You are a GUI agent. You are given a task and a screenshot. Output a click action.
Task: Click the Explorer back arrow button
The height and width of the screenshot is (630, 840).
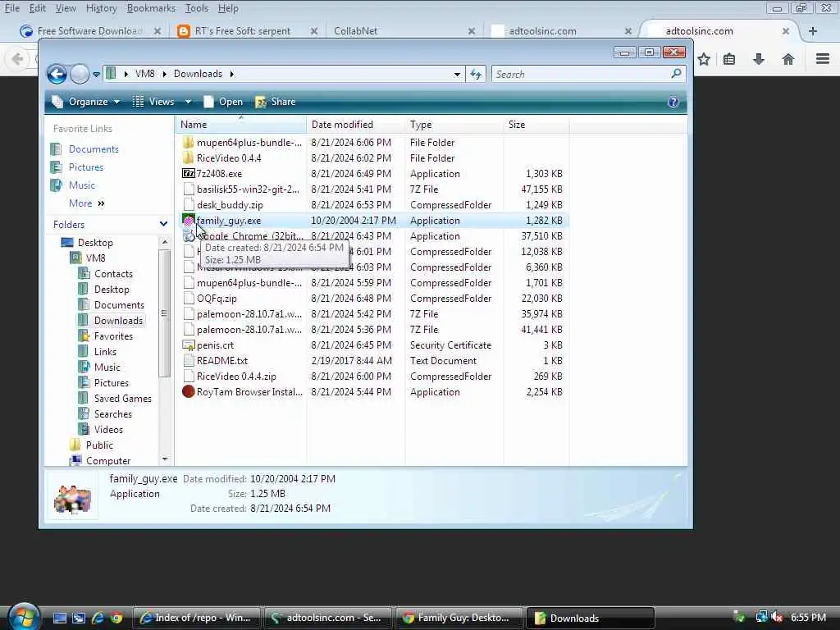click(57, 74)
